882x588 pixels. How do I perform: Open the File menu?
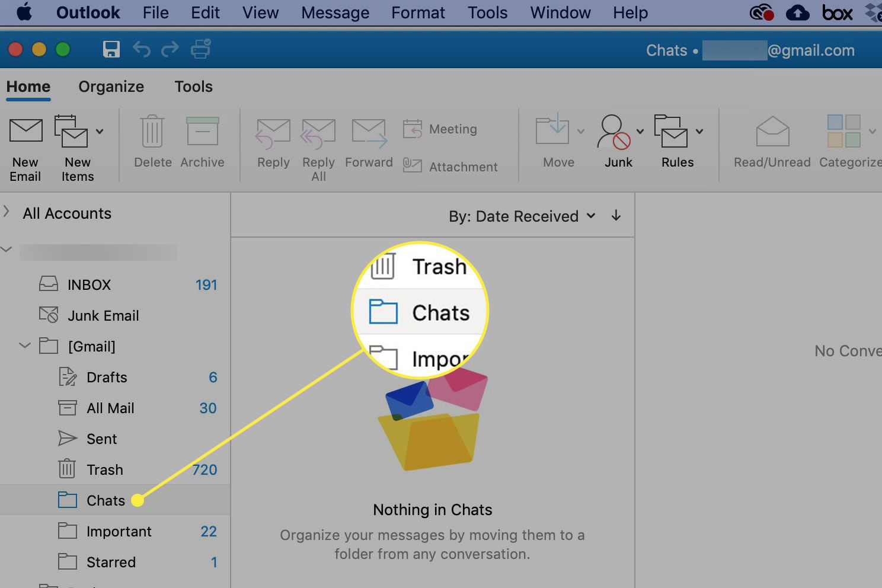156,12
